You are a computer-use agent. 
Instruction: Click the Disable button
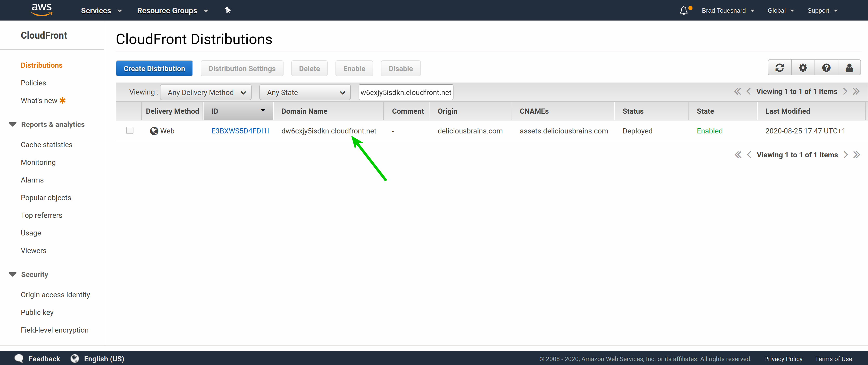click(401, 69)
